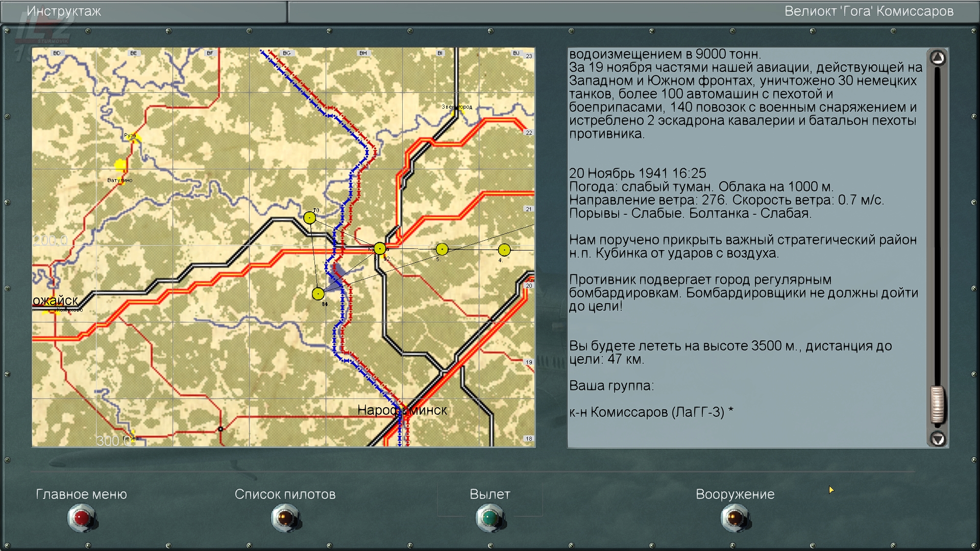This screenshot has width=980, height=551.
Task: Click the Главное меню label
Action: tap(81, 494)
